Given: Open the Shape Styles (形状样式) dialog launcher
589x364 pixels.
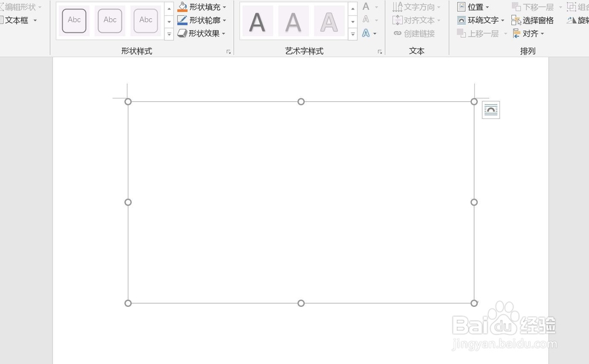Looking at the screenshot, I should (229, 52).
